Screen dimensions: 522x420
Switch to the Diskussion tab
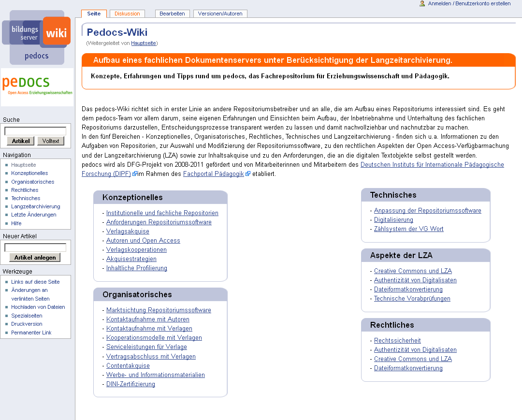[127, 14]
